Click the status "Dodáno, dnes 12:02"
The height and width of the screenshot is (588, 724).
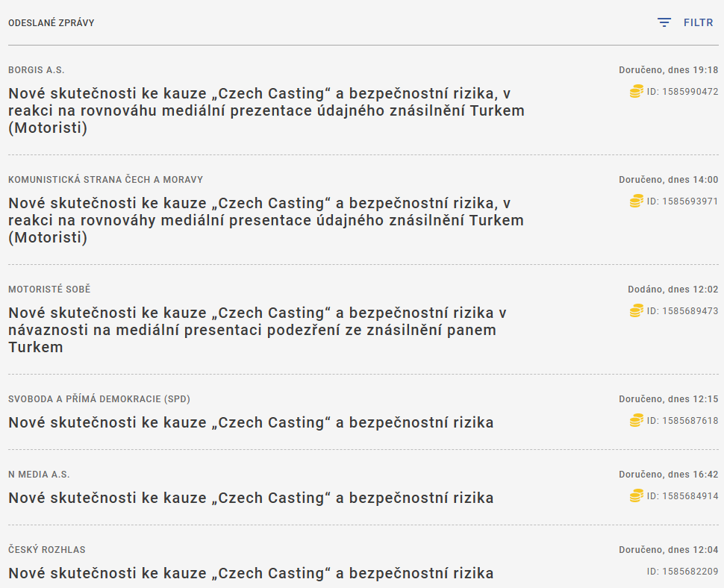pos(672,290)
